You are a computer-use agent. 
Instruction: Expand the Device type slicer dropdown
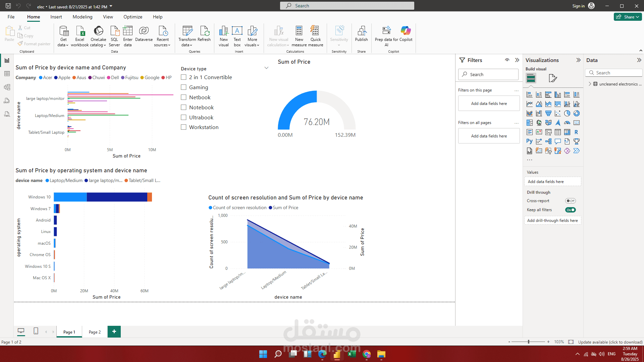(x=266, y=68)
